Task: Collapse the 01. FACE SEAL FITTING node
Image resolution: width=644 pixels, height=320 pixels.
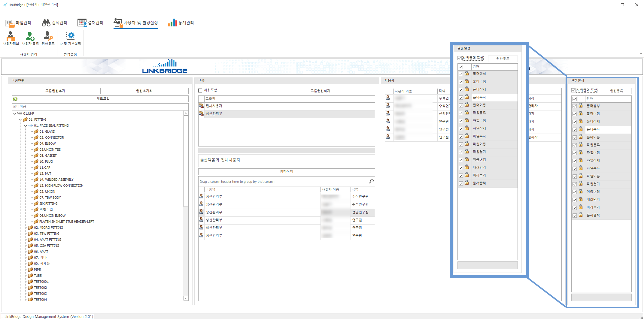Action: [x=26, y=125]
